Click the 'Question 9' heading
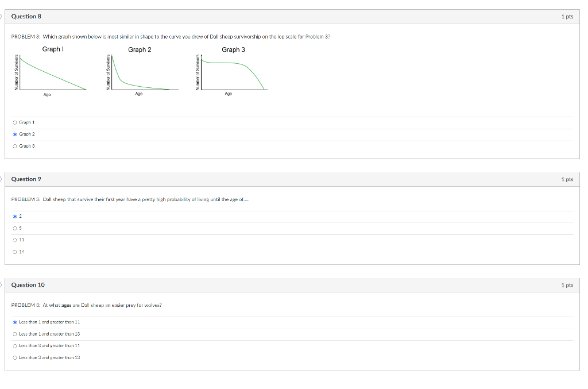This screenshot has width=588, height=389. pos(26,179)
